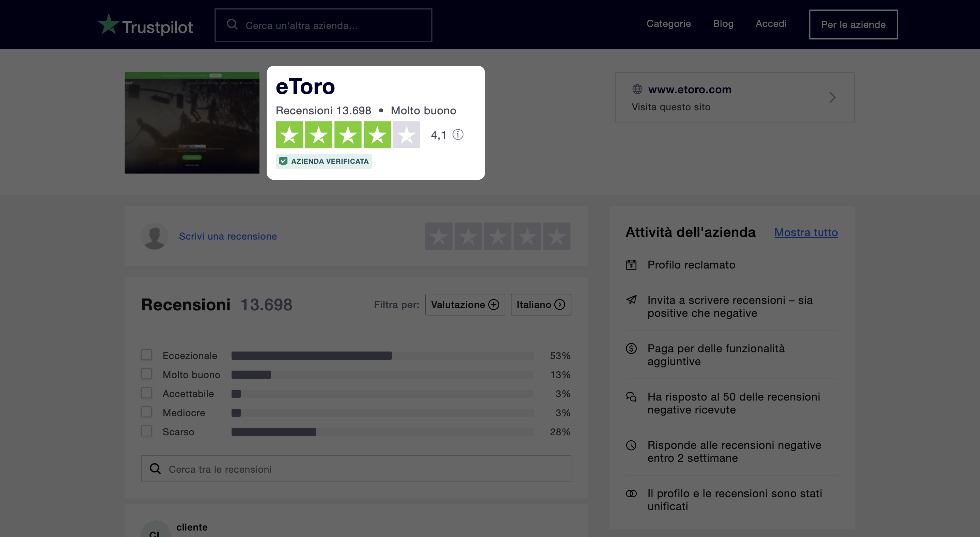Focus the Cerca un'altra azienda search field
Image resolution: width=980 pixels, height=537 pixels.
tap(323, 25)
